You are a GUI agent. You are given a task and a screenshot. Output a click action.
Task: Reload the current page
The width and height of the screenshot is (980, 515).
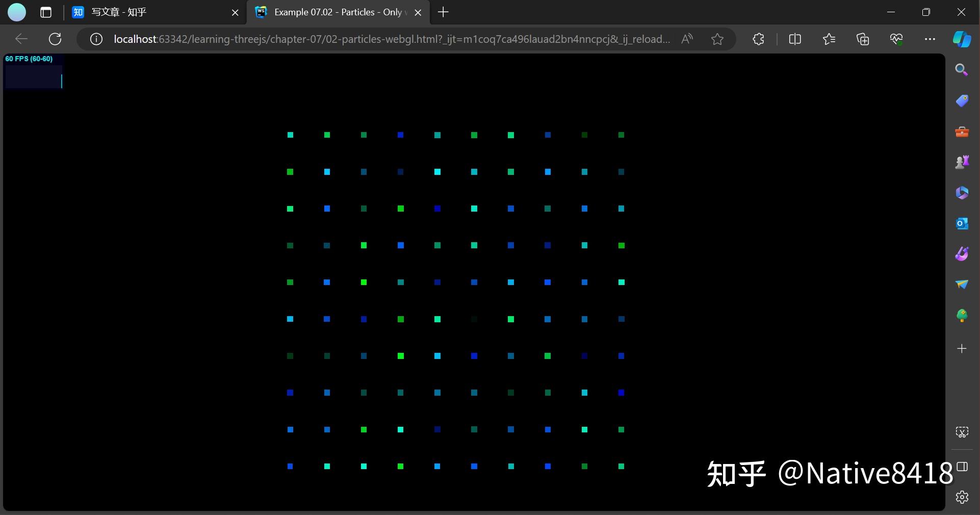click(x=55, y=39)
